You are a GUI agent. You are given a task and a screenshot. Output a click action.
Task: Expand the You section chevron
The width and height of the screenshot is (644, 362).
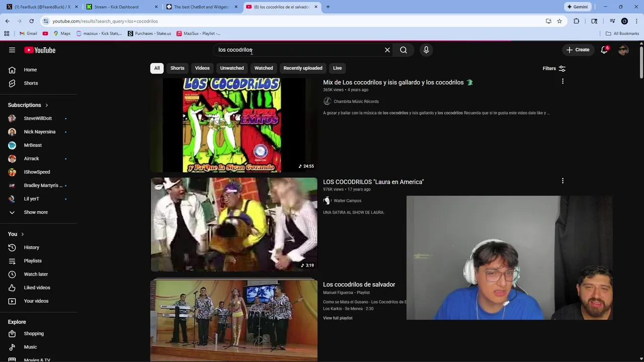[x=22, y=234]
